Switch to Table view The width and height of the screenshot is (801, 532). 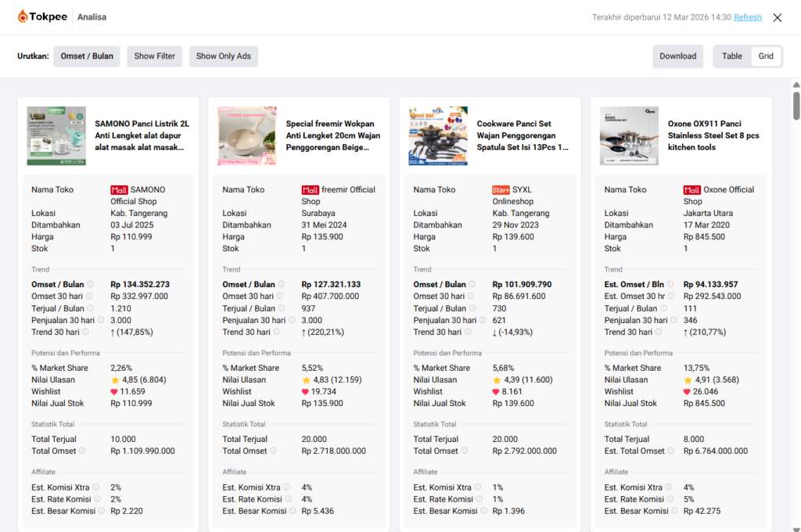tap(731, 56)
